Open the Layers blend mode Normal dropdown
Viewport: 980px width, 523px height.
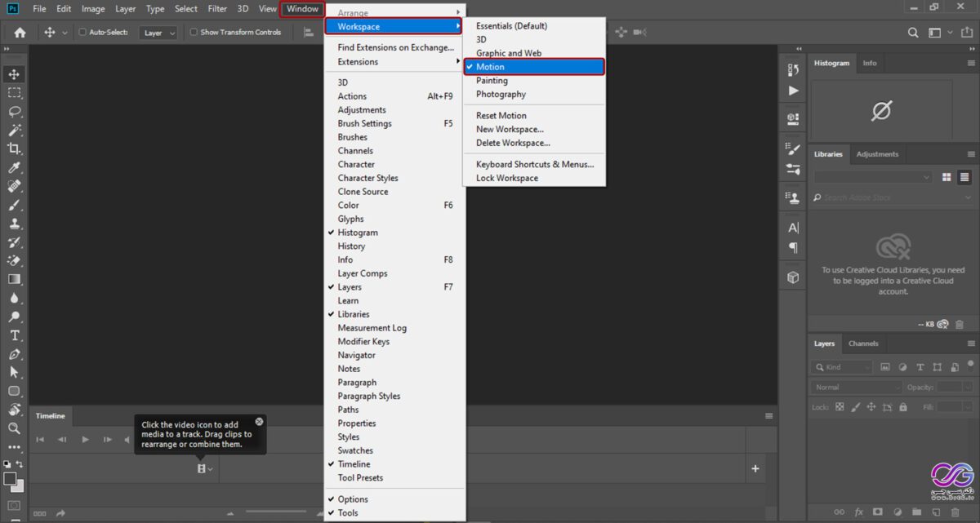click(857, 388)
